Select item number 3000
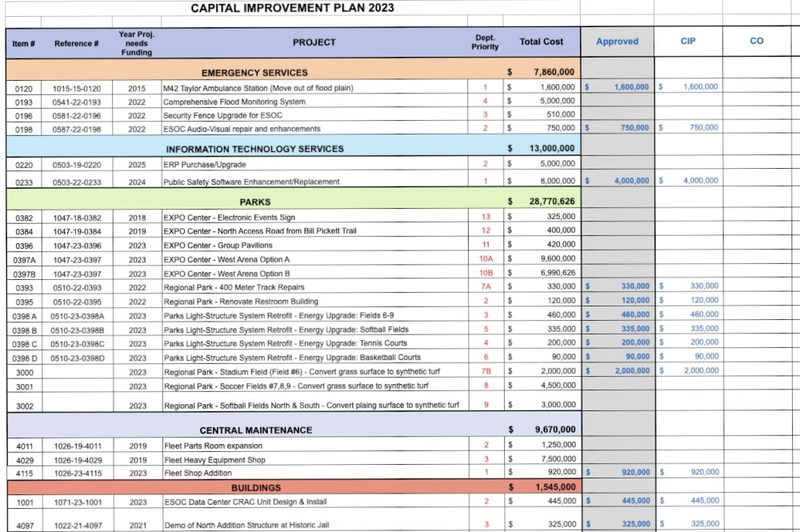The image size is (800, 532). (x=25, y=372)
